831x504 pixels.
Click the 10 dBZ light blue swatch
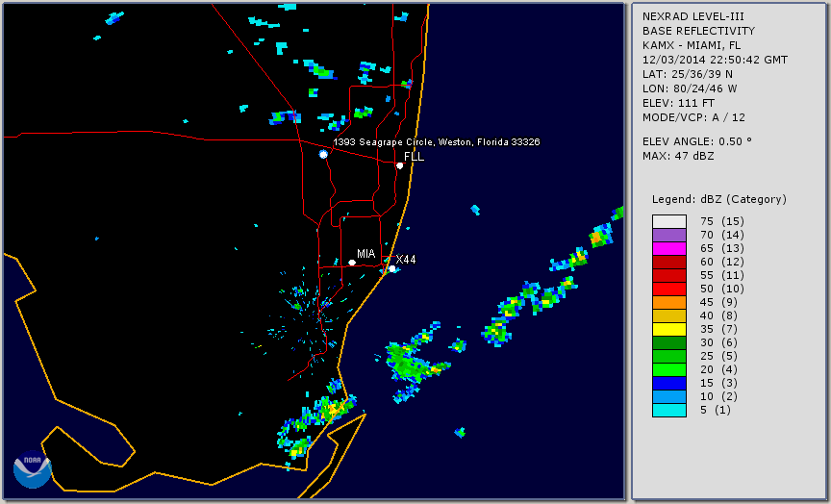668,397
